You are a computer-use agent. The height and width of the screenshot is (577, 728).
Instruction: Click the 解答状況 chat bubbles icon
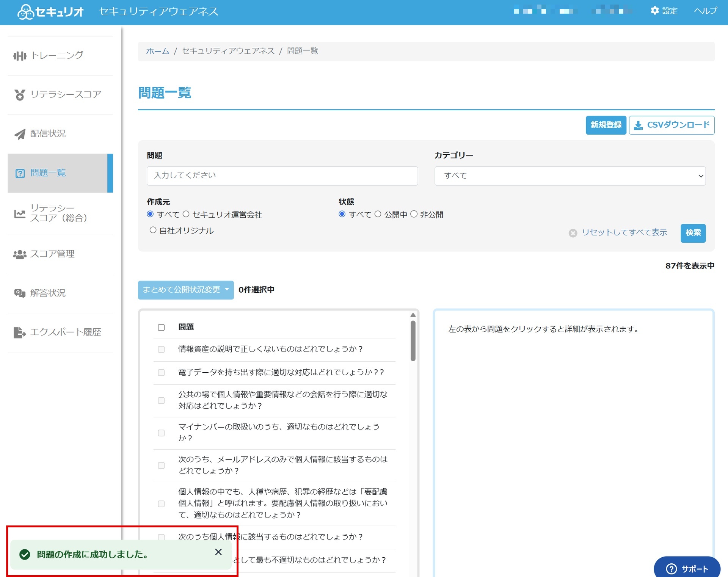pos(20,293)
